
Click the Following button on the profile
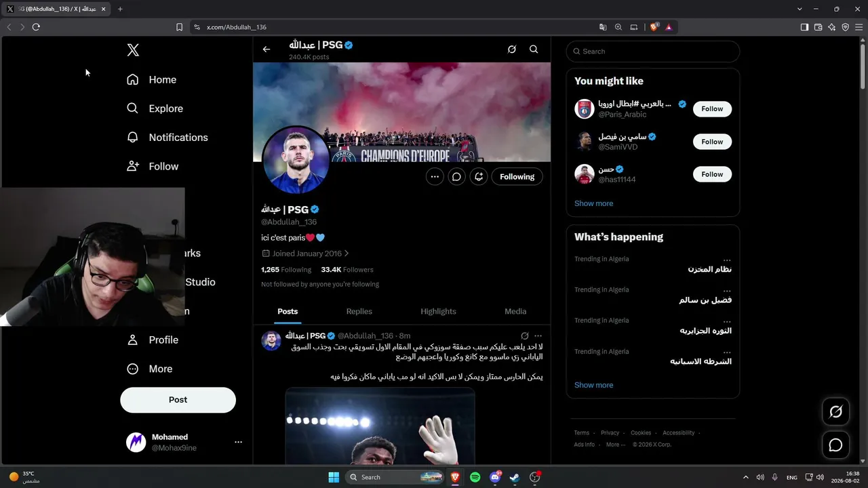coord(517,177)
